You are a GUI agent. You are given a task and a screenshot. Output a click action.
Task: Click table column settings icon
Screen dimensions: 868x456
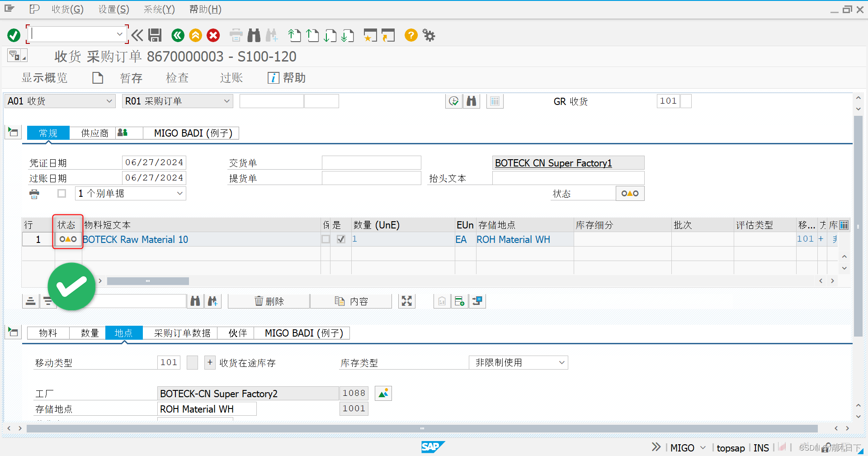pyautogui.click(x=844, y=225)
